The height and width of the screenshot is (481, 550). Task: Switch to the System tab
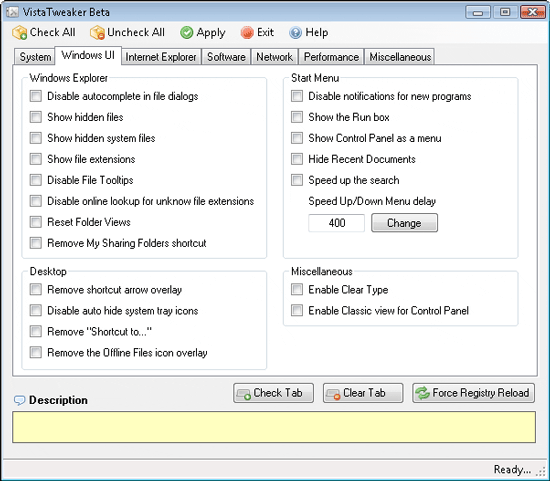[35, 57]
